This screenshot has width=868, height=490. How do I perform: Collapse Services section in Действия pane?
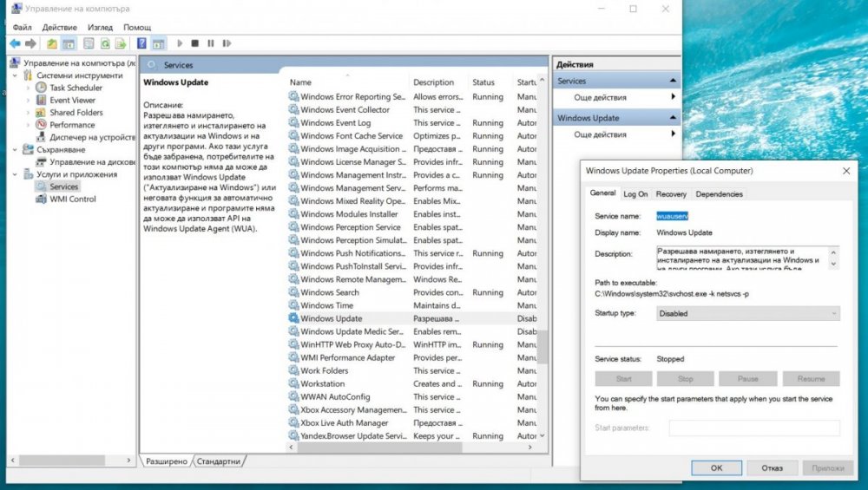pos(673,81)
